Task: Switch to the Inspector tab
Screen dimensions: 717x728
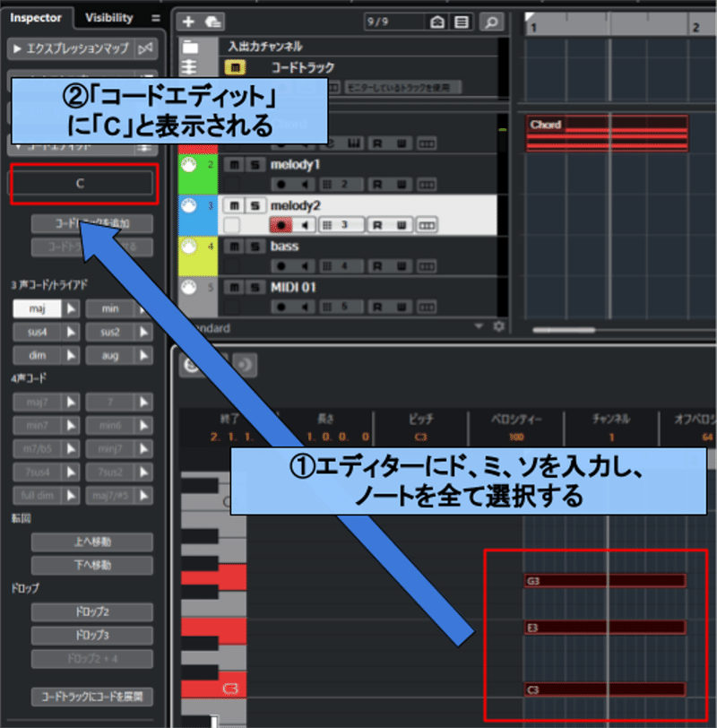Action: point(36,18)
